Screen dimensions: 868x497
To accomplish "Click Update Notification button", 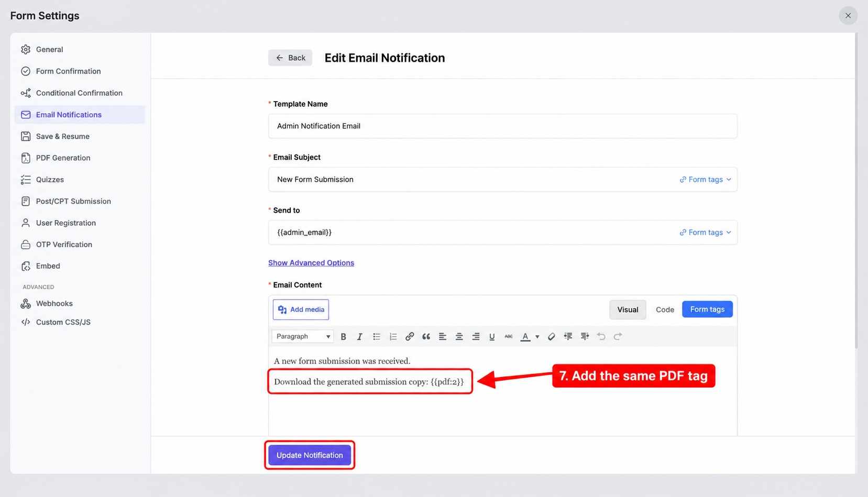I will [310, 455].
